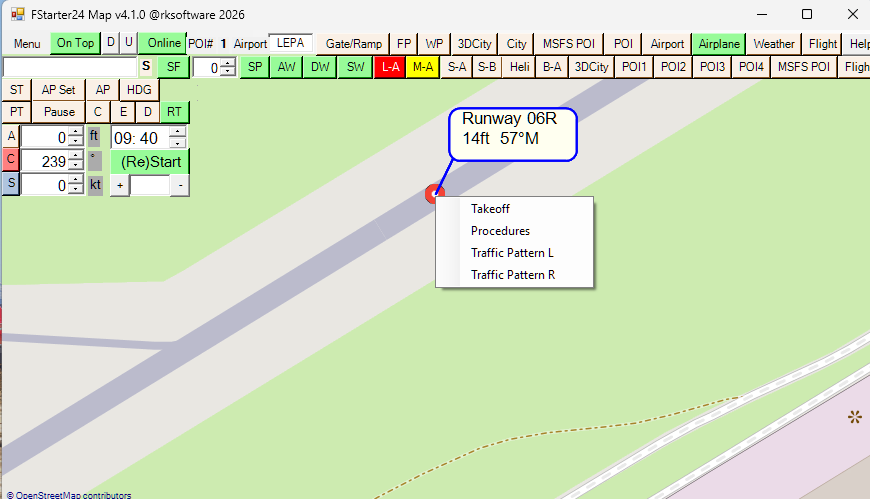
Task: Increase the 09:40 time with up arrow
Action: (177, 132)
